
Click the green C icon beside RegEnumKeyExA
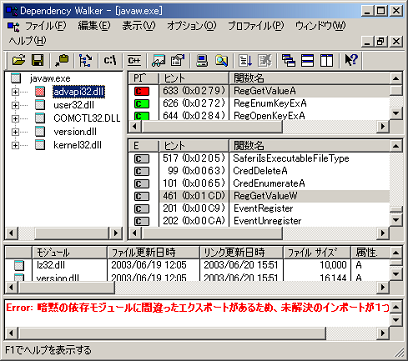(x=142, y=104)
